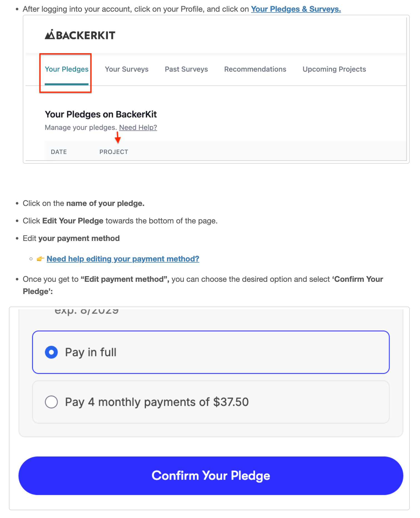Viewport: 420px width, 518px height.
Task: Open the Past Surveys tab
Action: [x=186, y=69]
